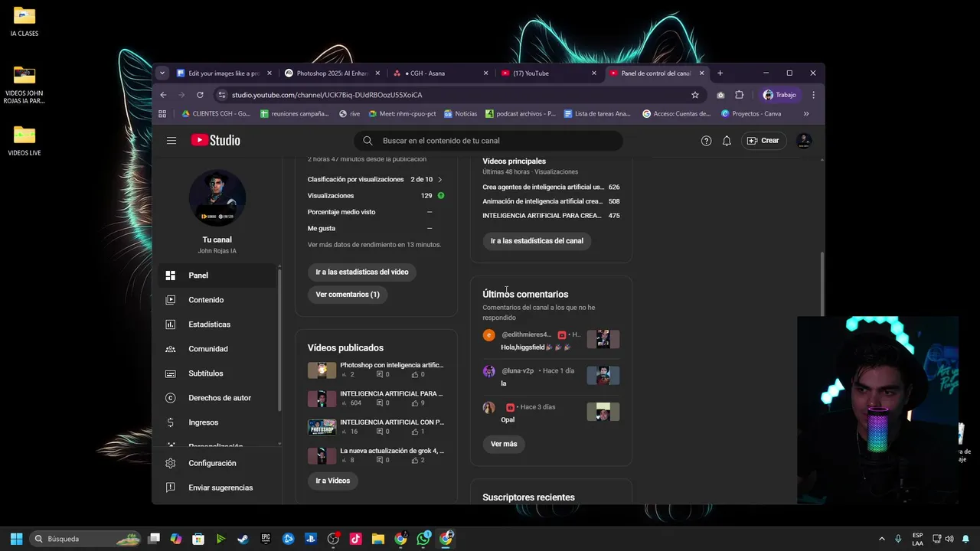The height and width of the screenshot is (551, 980).
Task: Open the Chrome three-dot menu
Action: pos(813,95)
